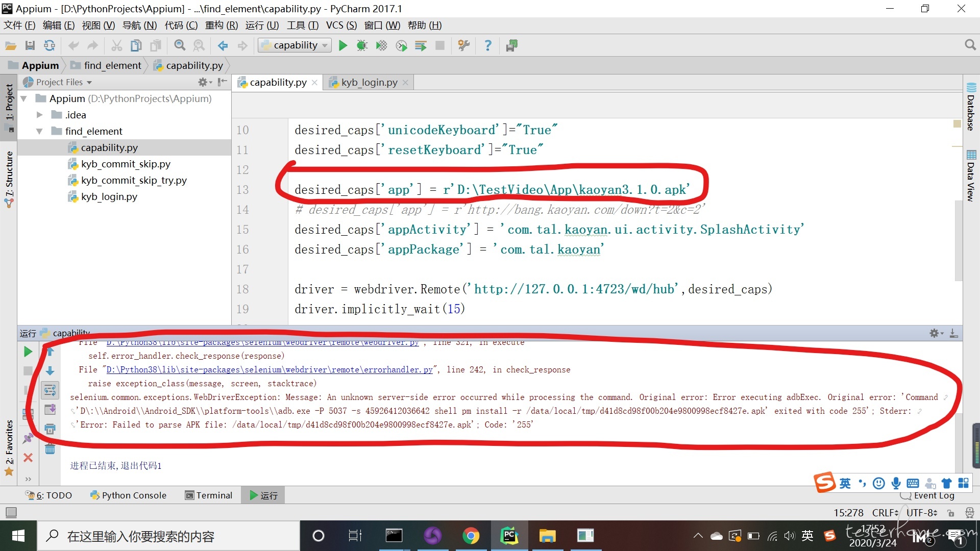The image size is (980, 551).
Task: Navigate back with the blue left arrow
Action: [x=223, y=46]
